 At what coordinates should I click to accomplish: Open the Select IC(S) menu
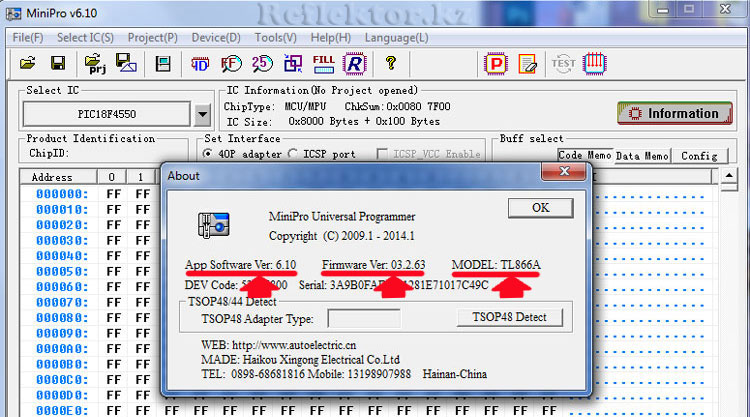[85, 37]
